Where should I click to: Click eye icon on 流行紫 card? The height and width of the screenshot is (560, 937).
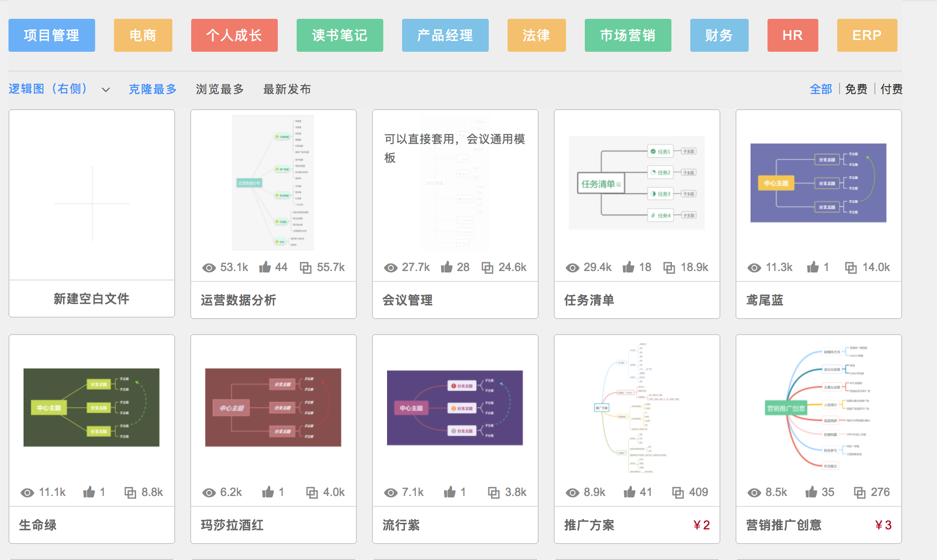pos(391,493)
